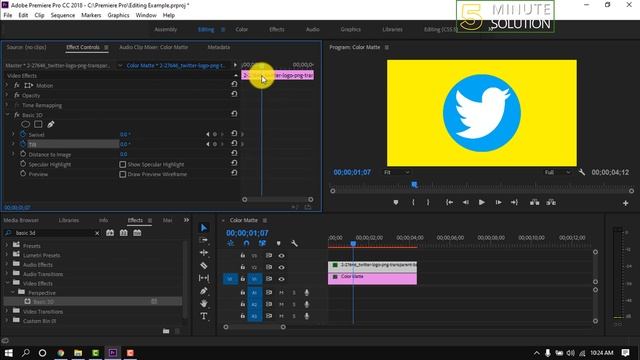Expand the Presets folder
Viewport: 640px width, 360px height.
point(7,245)
